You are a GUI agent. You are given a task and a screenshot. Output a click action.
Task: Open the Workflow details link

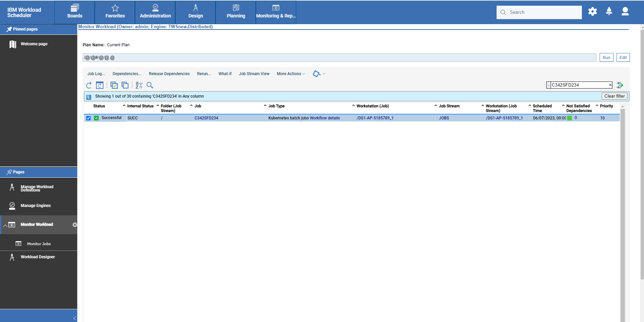[324, 118]
